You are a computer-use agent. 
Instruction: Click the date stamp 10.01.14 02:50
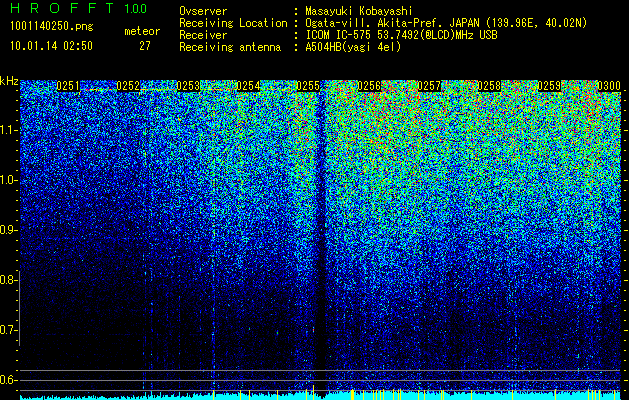(51, 46)
